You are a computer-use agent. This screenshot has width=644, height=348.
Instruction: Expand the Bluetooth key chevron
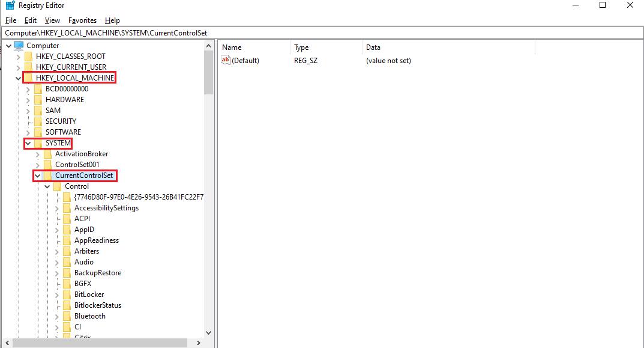pyautogui.click(x=56, y=316)
